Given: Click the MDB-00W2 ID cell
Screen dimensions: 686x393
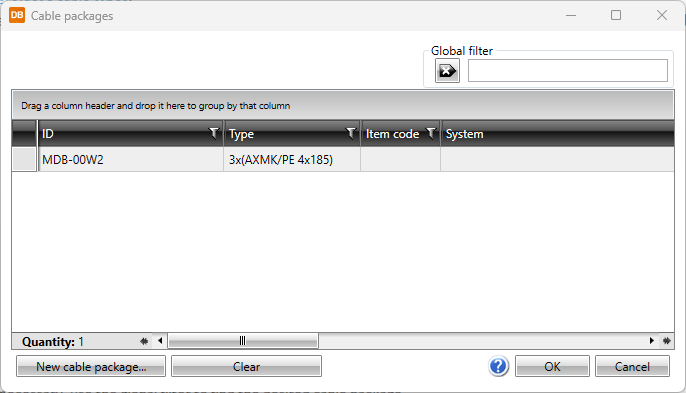Looking at the screenshot, I should 131,159.
